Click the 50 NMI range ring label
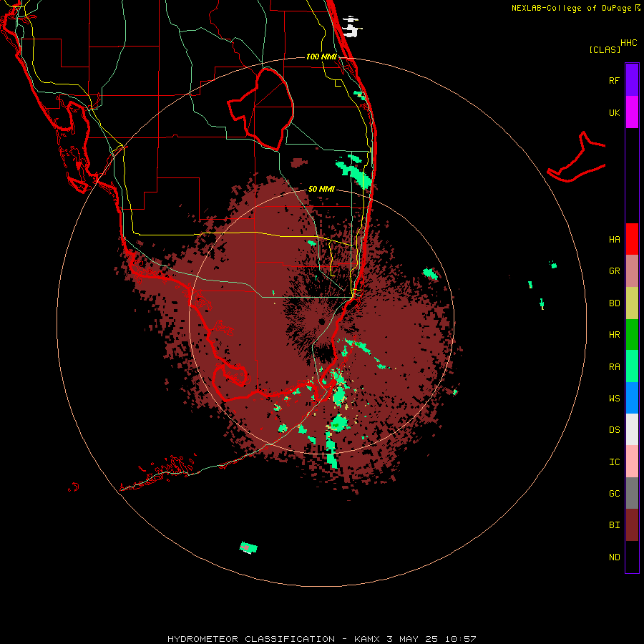The height and width of the screenshot is (644, 644). (x=321, y=189)
